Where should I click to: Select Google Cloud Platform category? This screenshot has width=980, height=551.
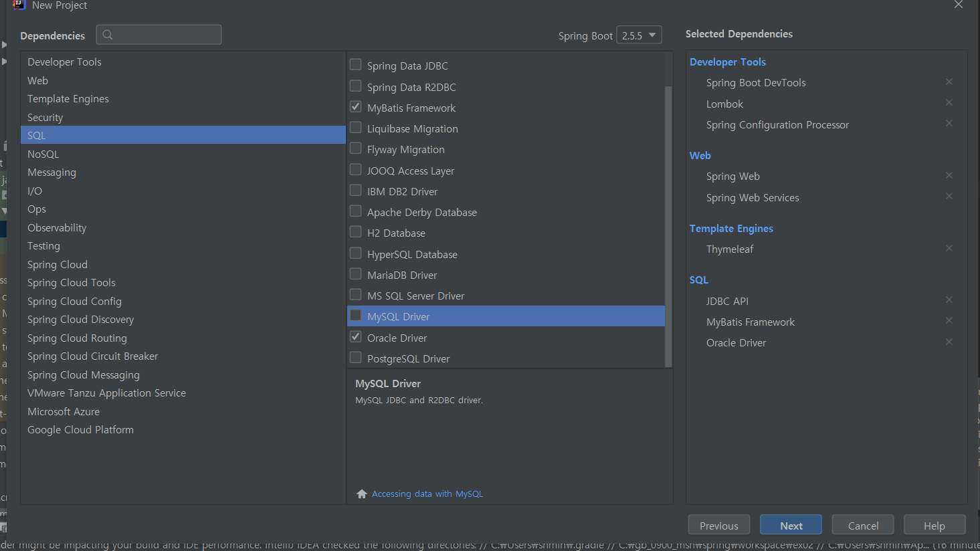tap(183, 429)
